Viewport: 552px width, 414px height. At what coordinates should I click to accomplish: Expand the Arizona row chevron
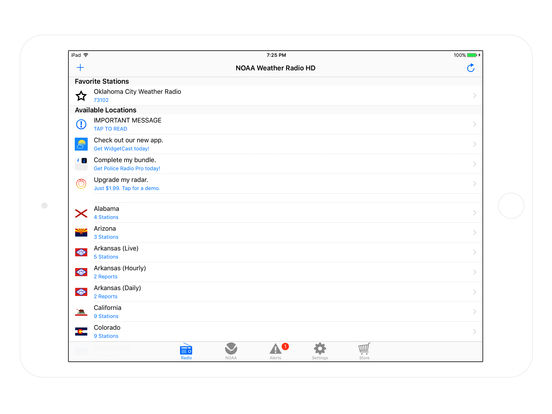click(475, 232)
